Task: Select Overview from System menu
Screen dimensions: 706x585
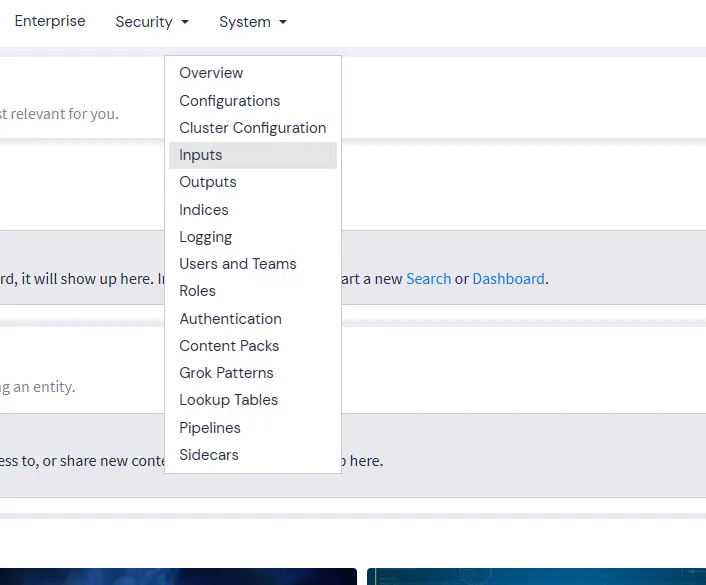Action: coord(253,73)
